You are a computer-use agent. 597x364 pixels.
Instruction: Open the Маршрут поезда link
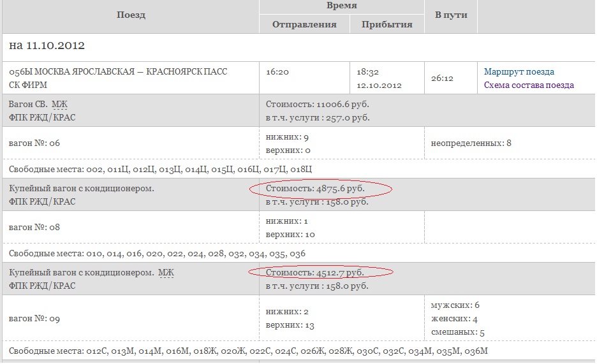tap(519, 72)
